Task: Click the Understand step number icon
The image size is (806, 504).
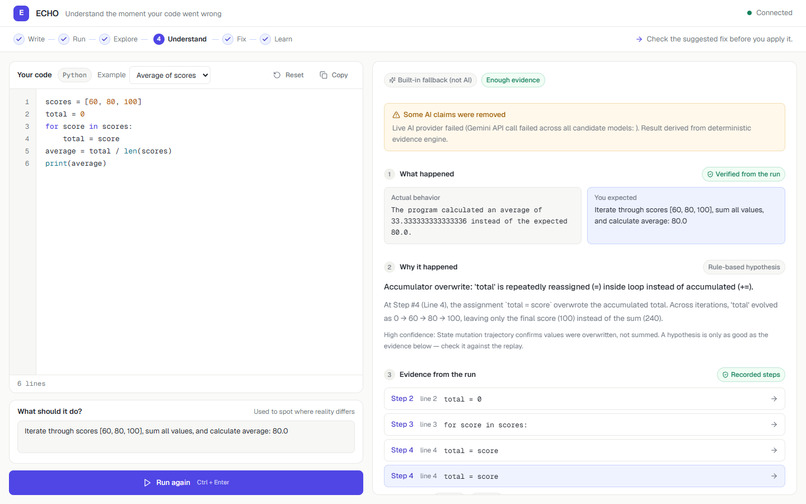Action: point(158,39)
